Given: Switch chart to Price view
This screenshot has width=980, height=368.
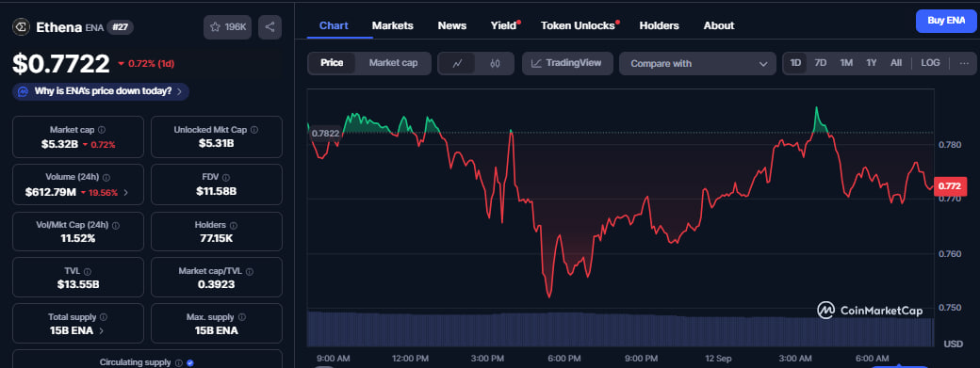Looking at the screenshot, I should (x=332, y=63).
